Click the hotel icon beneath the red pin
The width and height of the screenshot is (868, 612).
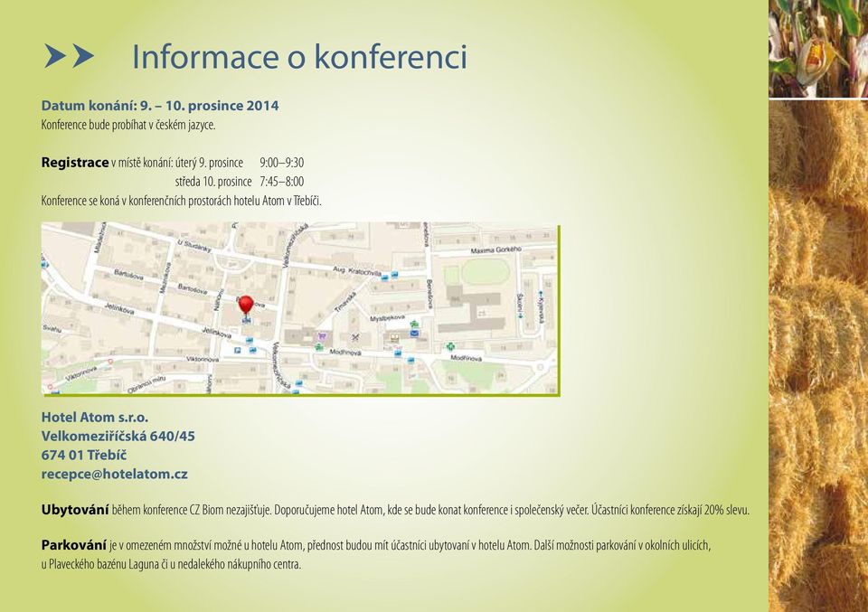[246, 320]
